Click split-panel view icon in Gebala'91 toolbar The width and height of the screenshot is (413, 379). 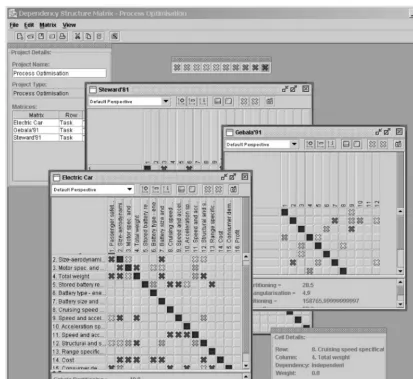point(346,144)
